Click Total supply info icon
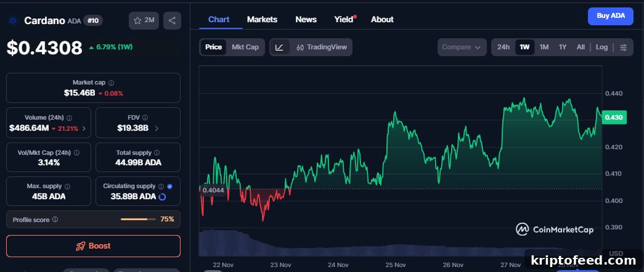The height and width of the screenshot is (272, 644). coord(157,153)
